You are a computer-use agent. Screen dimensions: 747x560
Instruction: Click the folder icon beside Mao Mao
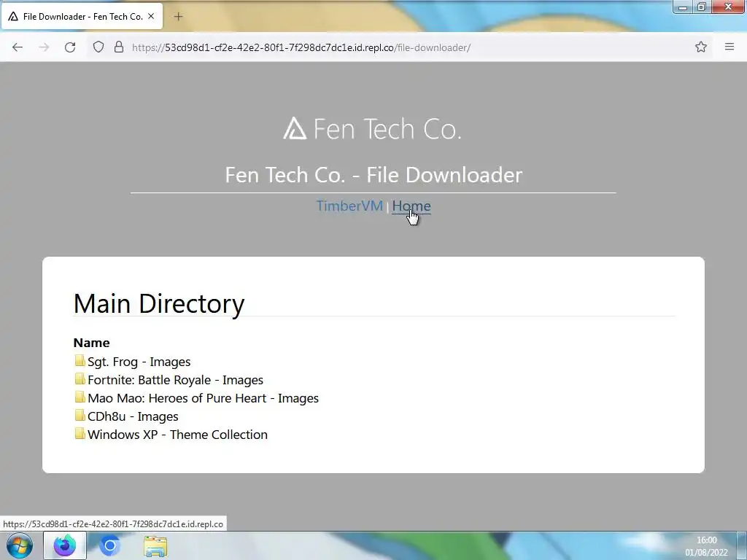[x=80, y=397]
